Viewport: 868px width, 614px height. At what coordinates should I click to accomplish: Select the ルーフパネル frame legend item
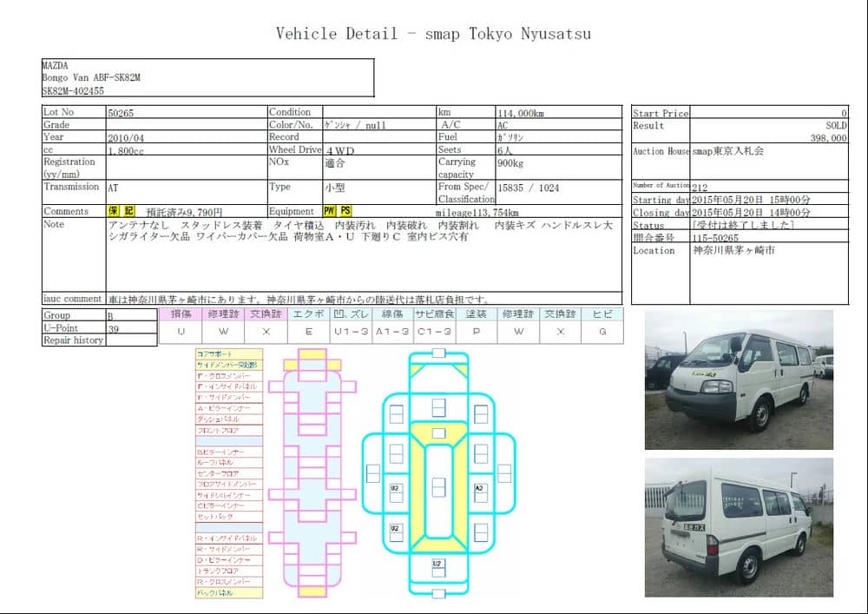coord(229,463)
